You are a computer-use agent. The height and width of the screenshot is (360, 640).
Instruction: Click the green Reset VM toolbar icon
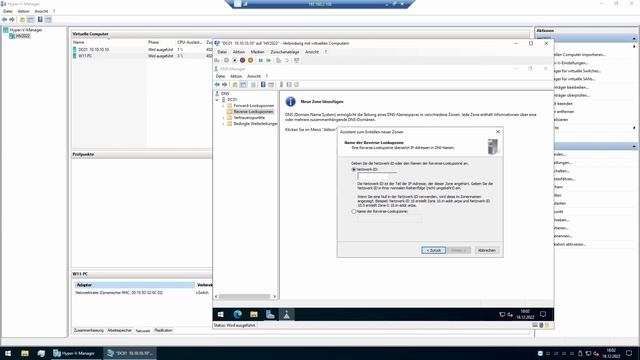(x=269, y=60)
